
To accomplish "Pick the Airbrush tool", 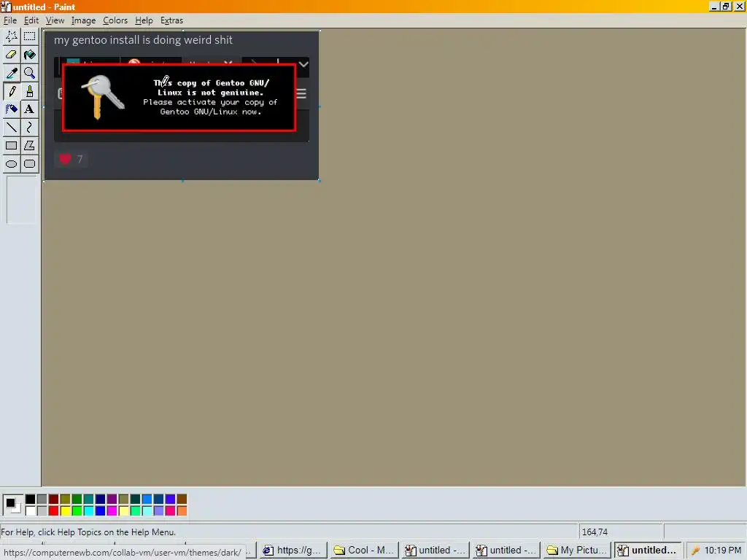I will [12, 109].
